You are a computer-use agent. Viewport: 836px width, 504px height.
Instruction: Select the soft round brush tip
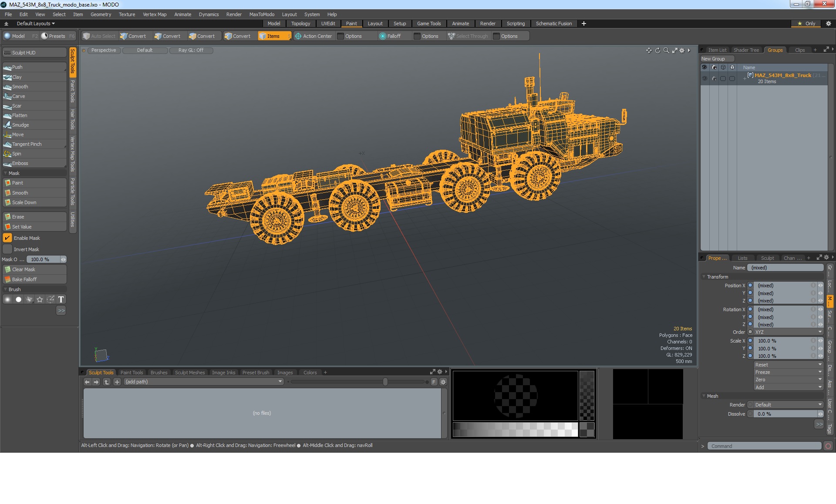pyautogui.click(x=7, y=299)
